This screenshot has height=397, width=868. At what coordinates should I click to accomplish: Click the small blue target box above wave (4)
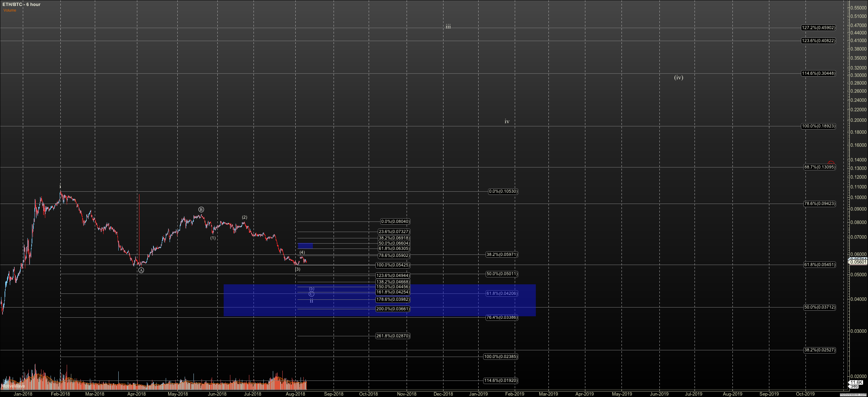[305, 246]
